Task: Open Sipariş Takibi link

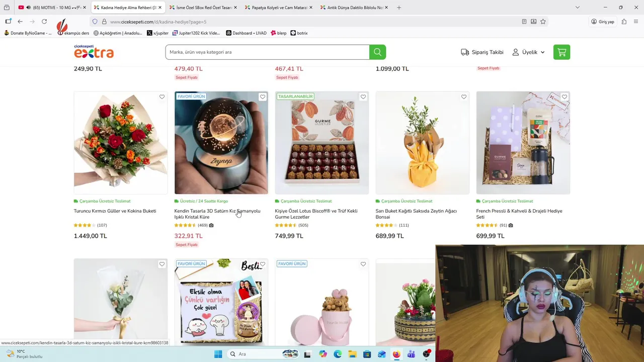Action: pos(482,52)
